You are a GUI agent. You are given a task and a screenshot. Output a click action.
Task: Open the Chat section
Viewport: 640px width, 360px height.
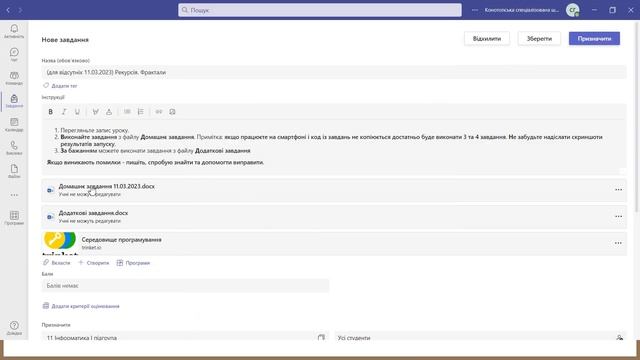pos(14,54)
